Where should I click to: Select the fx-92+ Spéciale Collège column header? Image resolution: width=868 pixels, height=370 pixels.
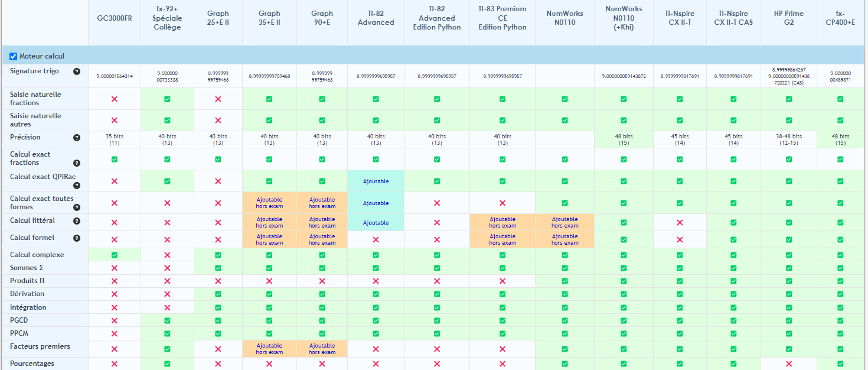pyautogui.click(x=167, y=18)
